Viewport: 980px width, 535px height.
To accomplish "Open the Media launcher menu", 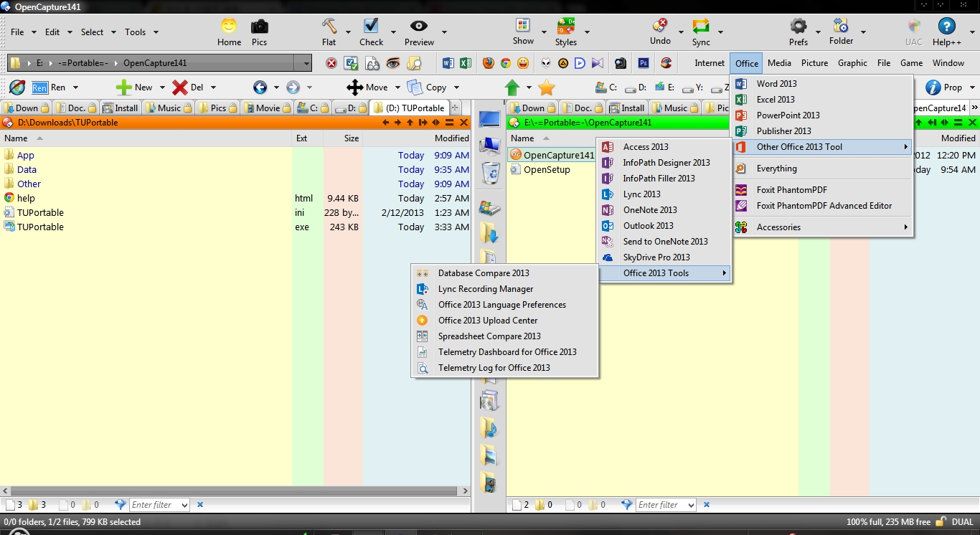I will pyautogui.click(x=779, y=63).
